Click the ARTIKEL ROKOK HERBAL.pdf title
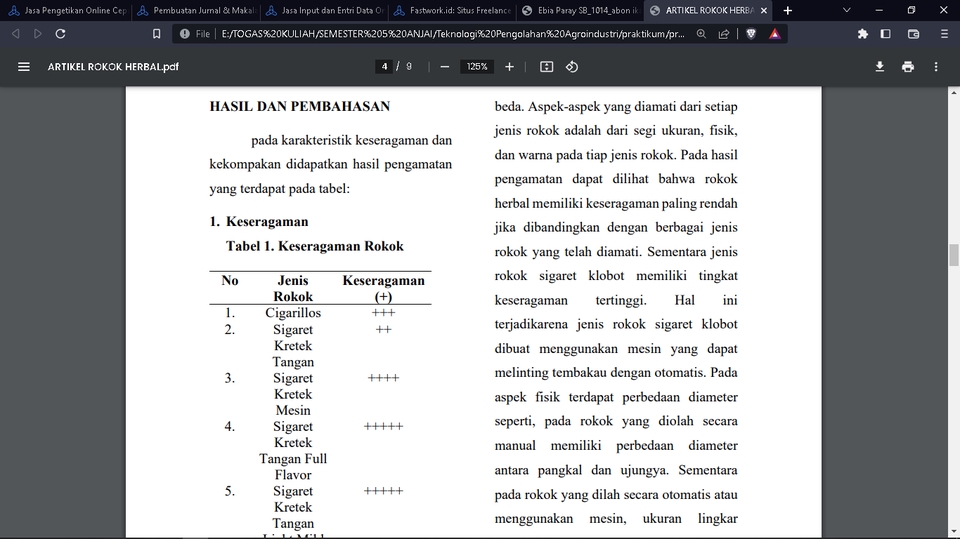 click(x=113, y=67)
